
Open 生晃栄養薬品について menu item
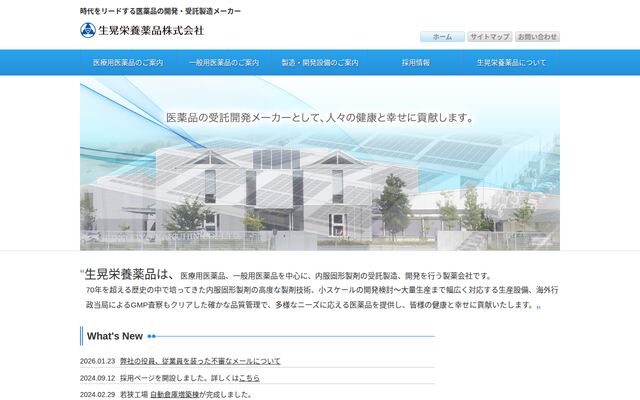[x=511, y=63]
